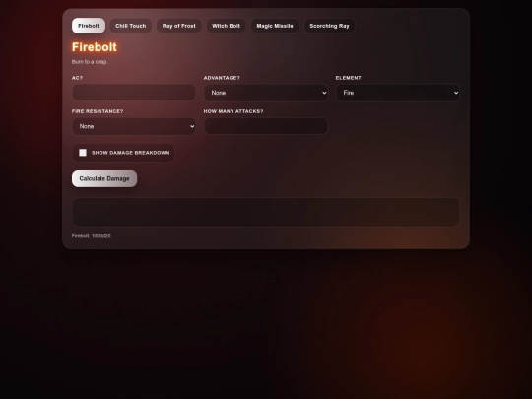
Task: Click the Firebolt heading text
Action: 95,47
